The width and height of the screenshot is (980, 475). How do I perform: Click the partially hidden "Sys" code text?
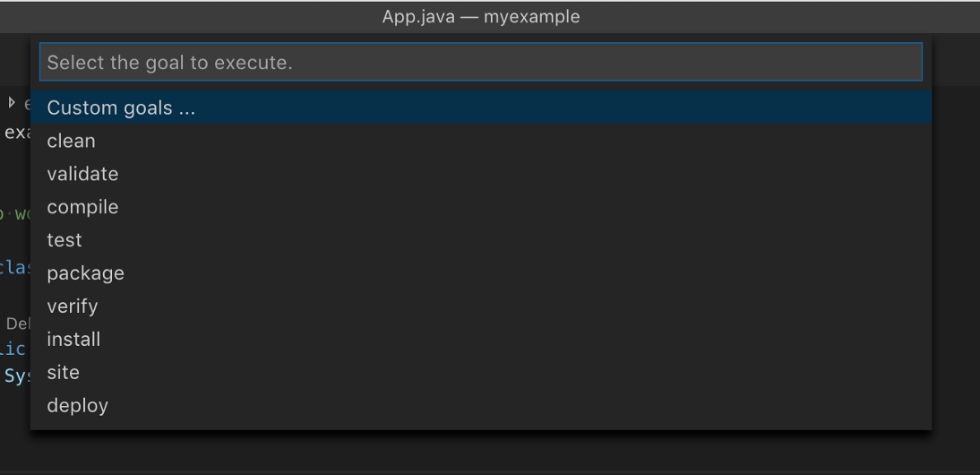pos(16,376)
